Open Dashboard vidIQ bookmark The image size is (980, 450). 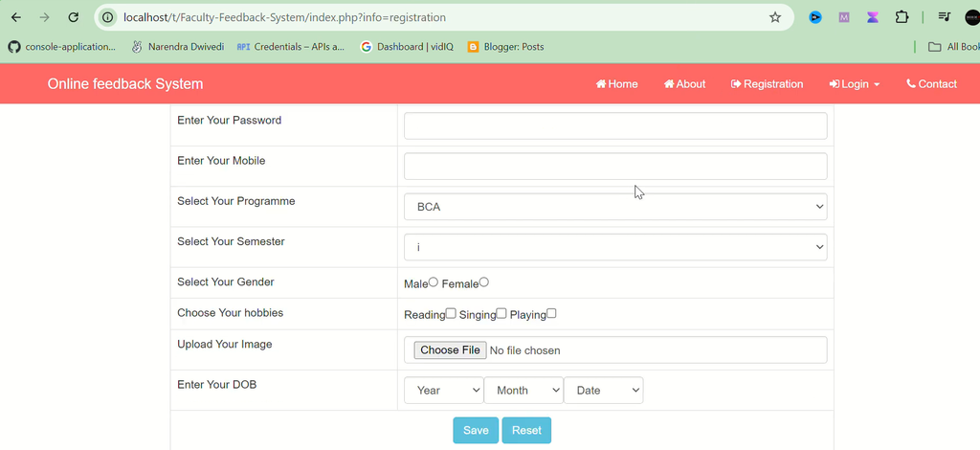(407, 46)
